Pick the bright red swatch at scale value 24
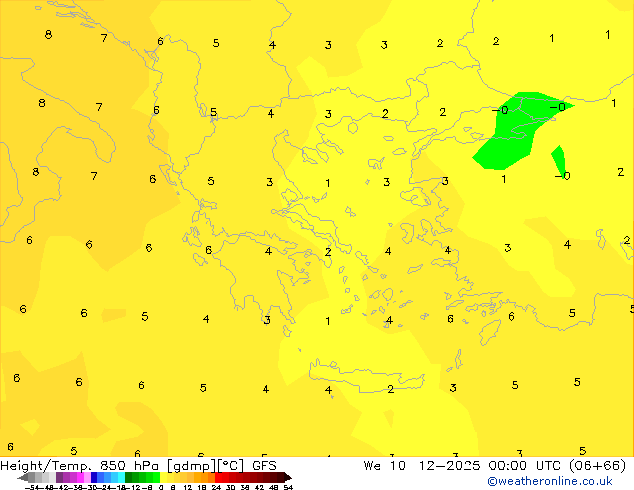The image size is (634, 490). pyautogui.click(x=218, y=478)
